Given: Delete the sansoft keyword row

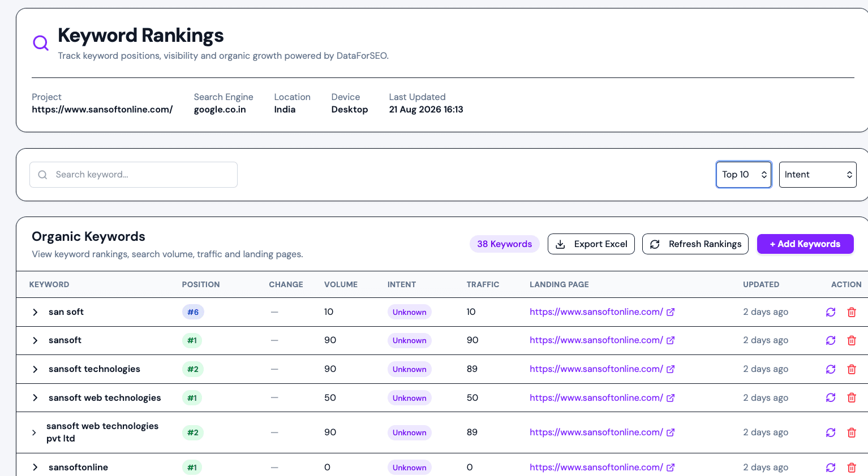Looking at the screenshot, I should [852, 340].
